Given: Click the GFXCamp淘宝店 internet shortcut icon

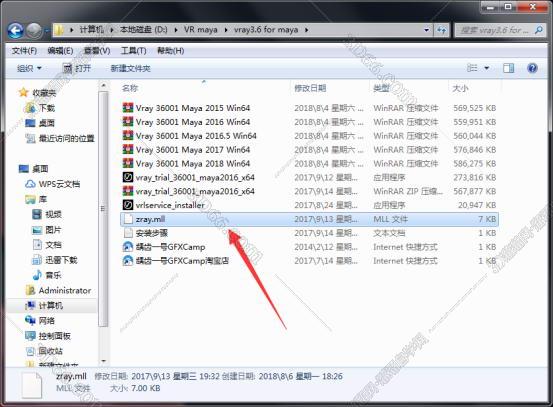Looking at the screenshot, I should (x=127, y=261).
